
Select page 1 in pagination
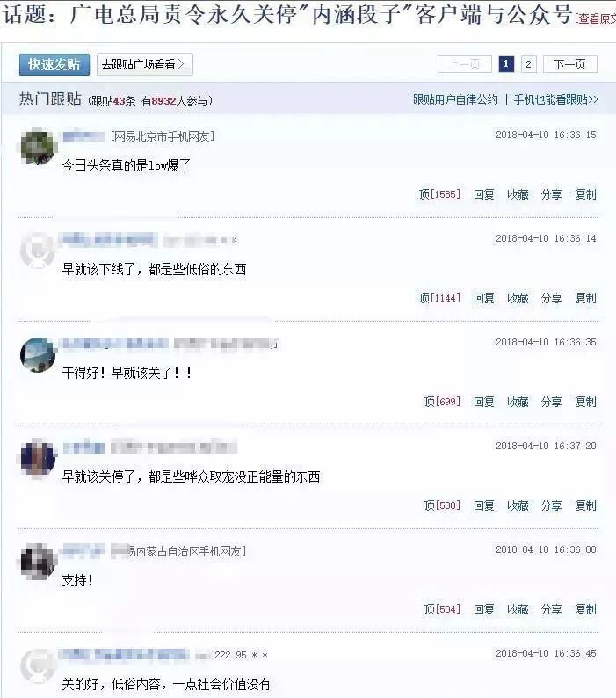coord(506,64)
